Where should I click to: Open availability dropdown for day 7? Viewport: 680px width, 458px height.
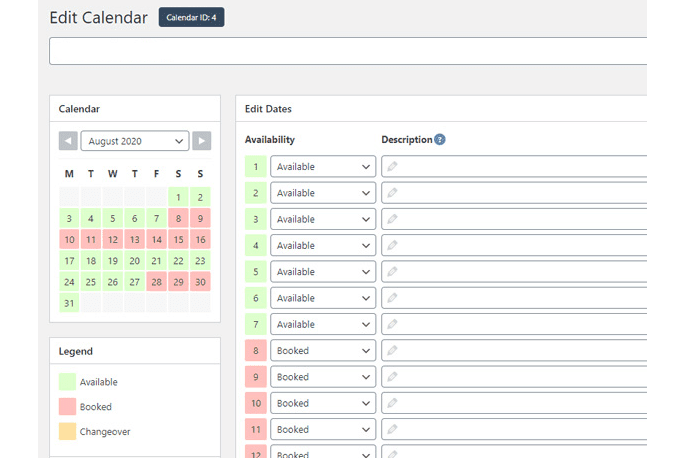(x=323, y=324)
